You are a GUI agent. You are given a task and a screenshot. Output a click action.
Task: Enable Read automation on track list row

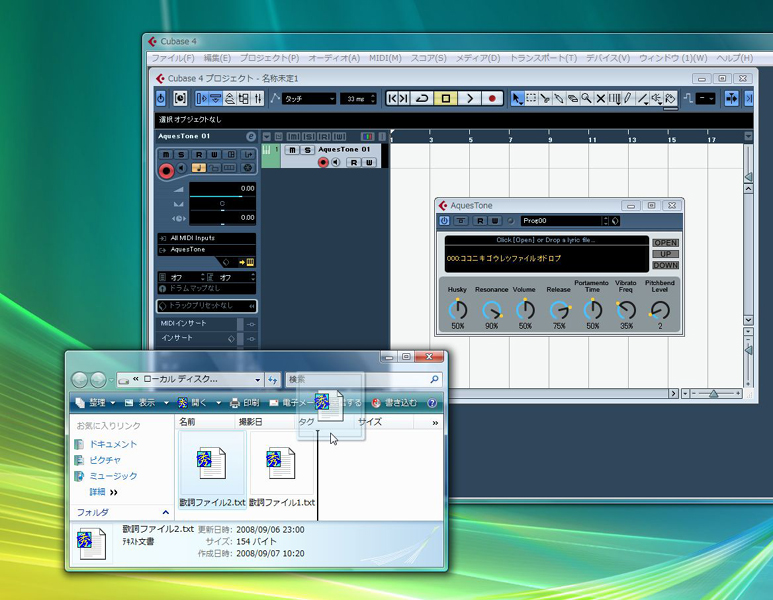[353, 162]
